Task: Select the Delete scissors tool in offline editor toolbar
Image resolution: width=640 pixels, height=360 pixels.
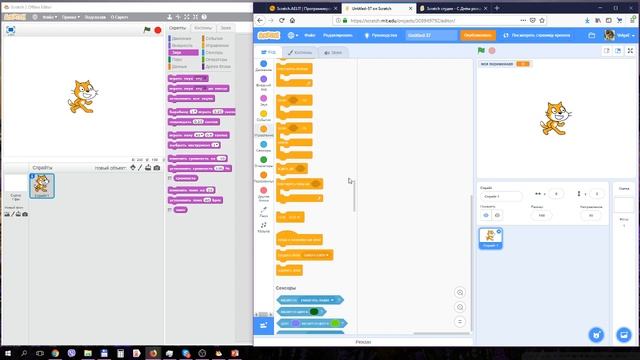Action: [x=178, y=17]
